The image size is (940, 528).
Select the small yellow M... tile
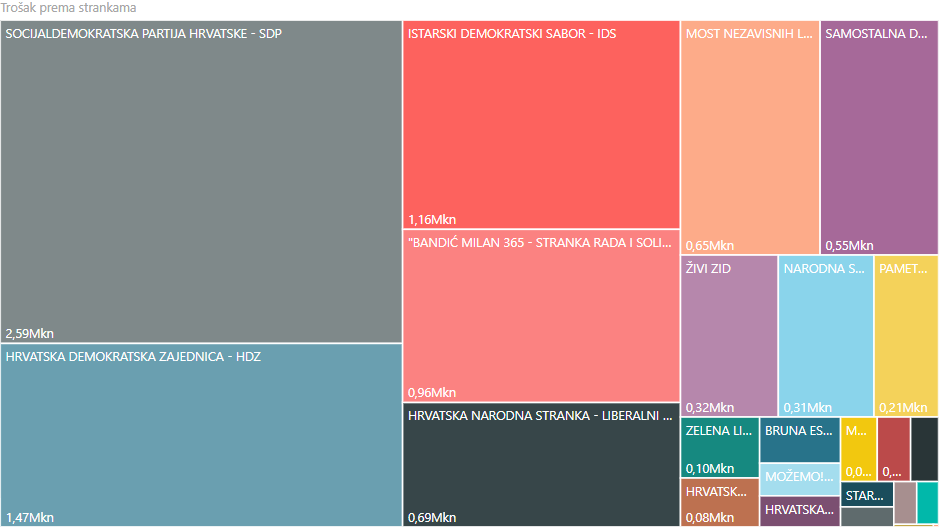coord(858,448)
